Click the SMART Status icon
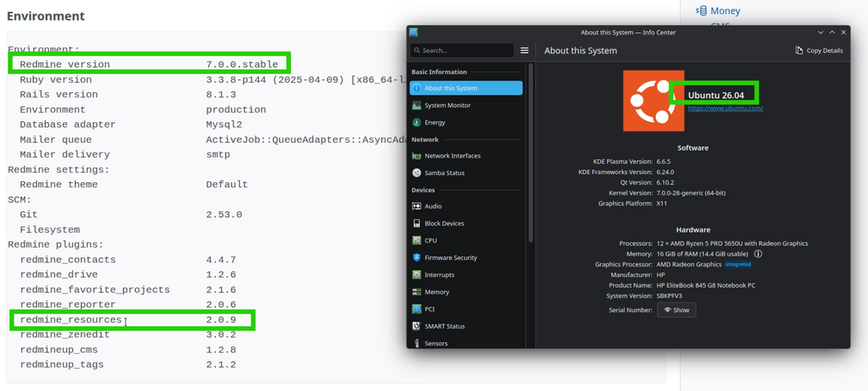This screenshot has height=391, width=868. tap(417, 326)
